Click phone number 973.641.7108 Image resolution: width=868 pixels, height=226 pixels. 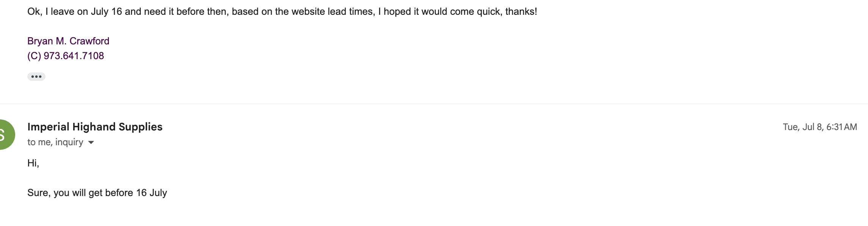pos(74,56)
